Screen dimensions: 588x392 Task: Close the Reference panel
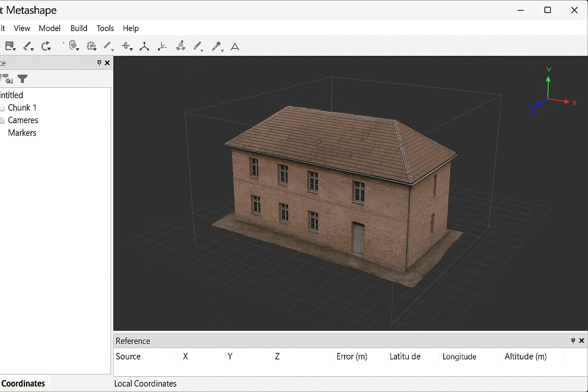click(x=581, y=341)
